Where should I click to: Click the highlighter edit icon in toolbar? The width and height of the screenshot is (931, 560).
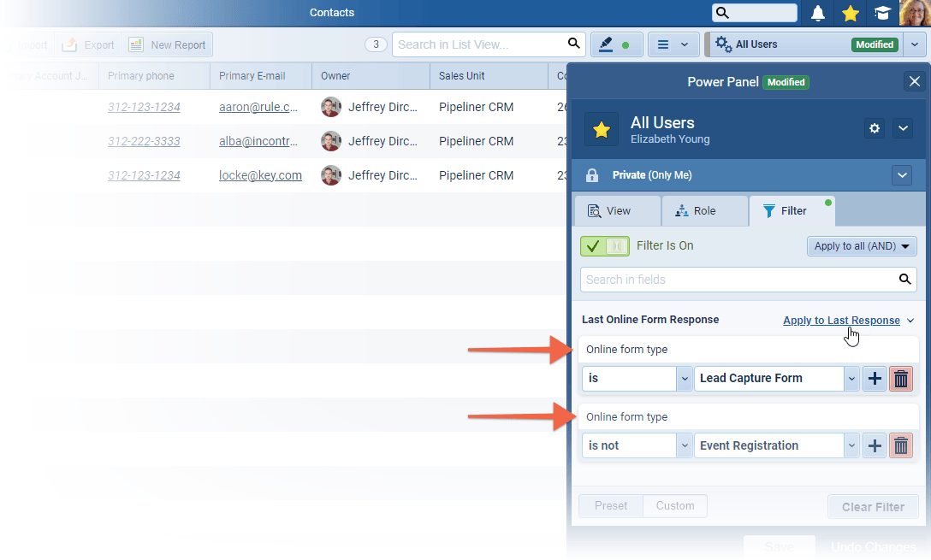[x=607, y=44]
